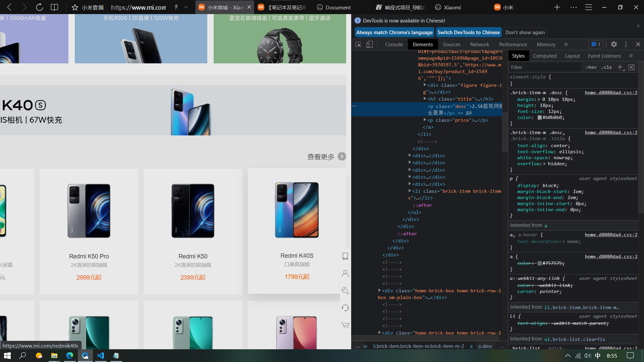Click the lightning bolt icon in address bar

click(x=176, y=7)
